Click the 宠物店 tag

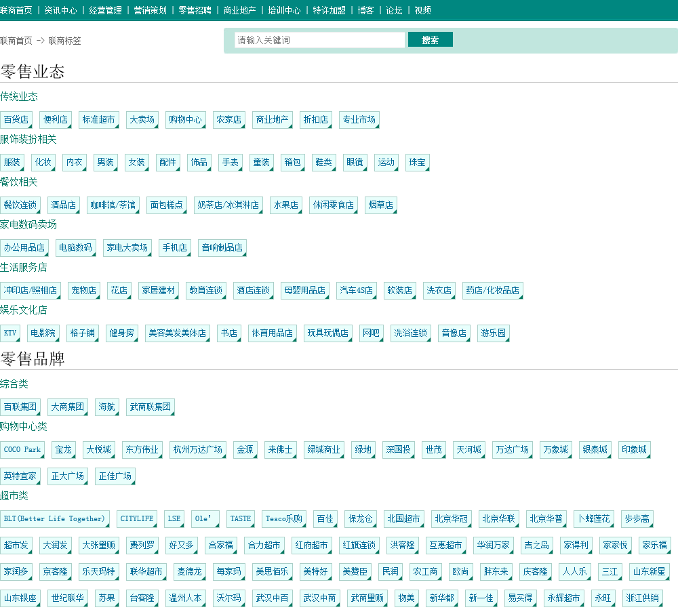(84, 291)
